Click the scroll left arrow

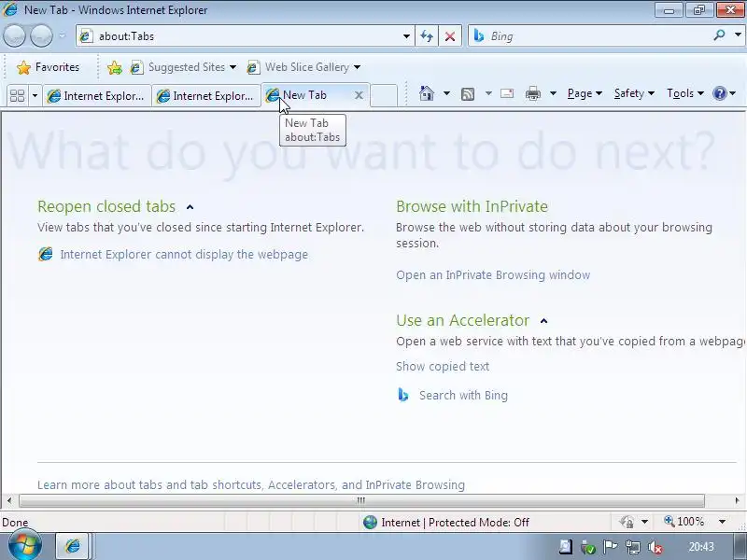coord(9,500)
